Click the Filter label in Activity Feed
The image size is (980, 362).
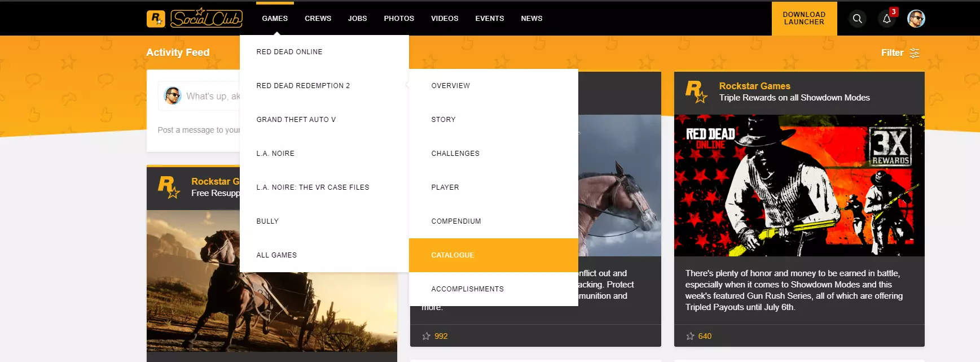(x=892, y=53)
